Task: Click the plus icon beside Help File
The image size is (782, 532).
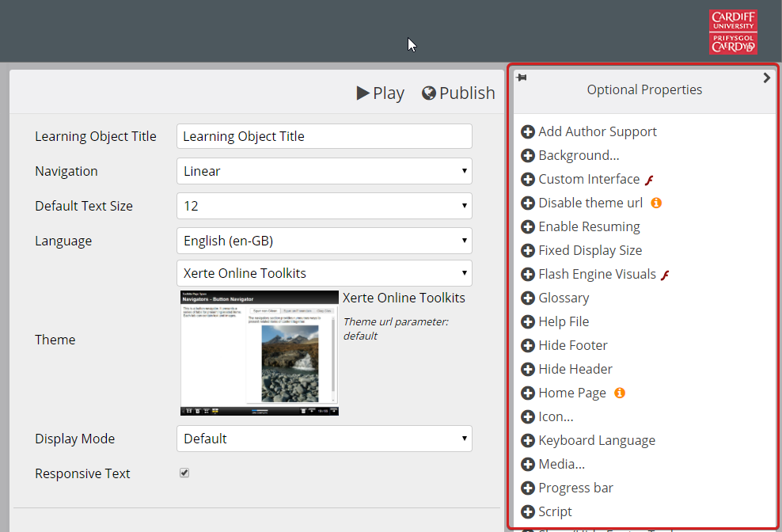Action: pyautogui.click(x=528, y=322)
